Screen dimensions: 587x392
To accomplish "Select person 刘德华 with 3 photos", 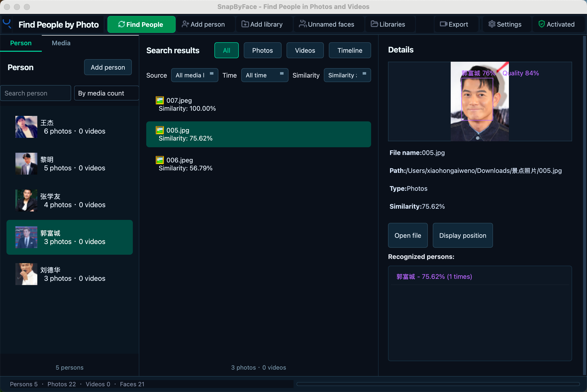I will pos(70,274).
